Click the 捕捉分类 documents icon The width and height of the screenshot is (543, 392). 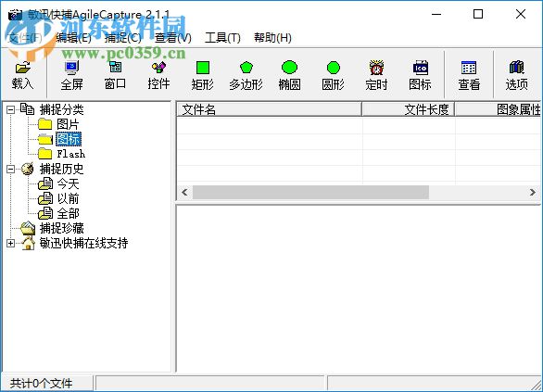click(27, 109)
